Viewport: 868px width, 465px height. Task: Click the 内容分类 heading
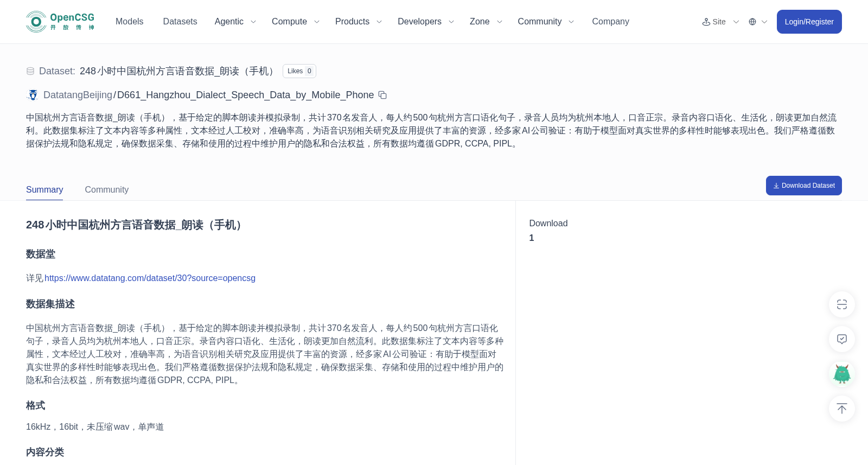(x=45, y=453)
